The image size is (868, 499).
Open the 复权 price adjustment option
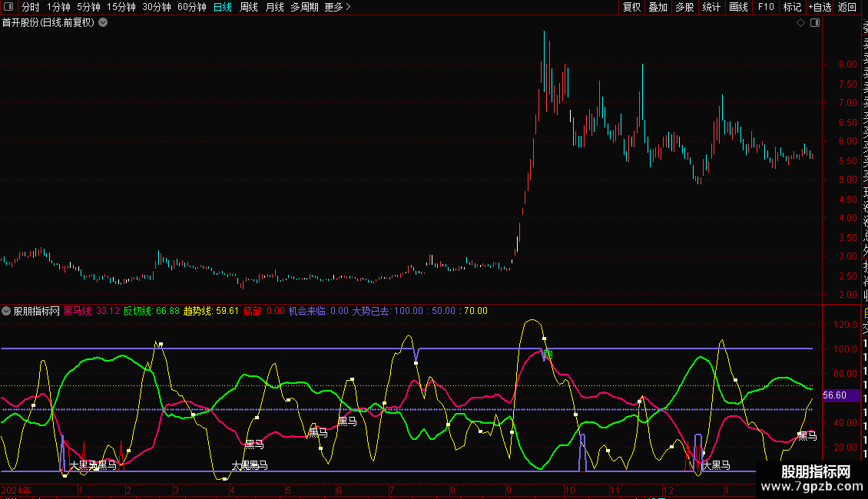coord(631,7)
